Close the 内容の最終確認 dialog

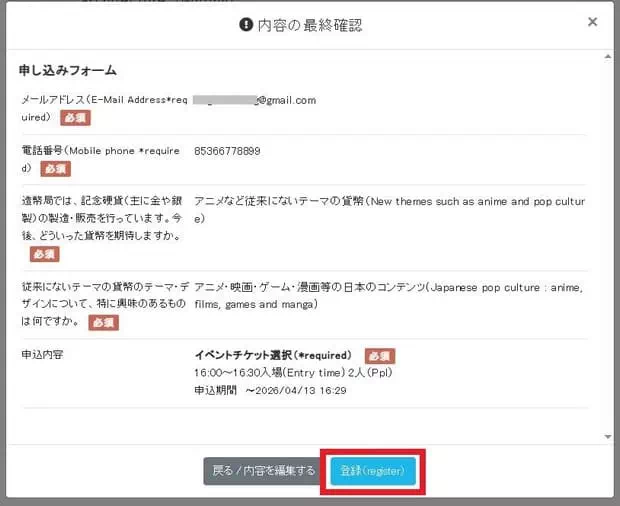click(x=592, y=22)
